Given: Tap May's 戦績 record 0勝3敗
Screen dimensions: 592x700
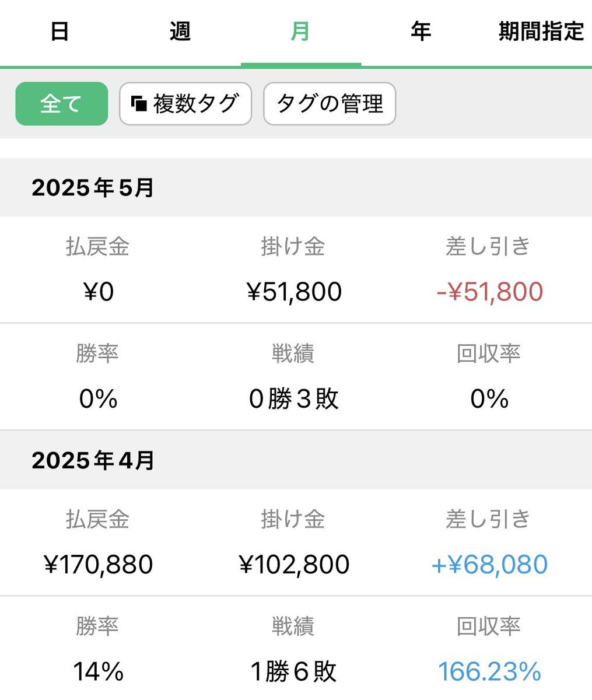Looking at the screenshot, I should coord(293,399).
